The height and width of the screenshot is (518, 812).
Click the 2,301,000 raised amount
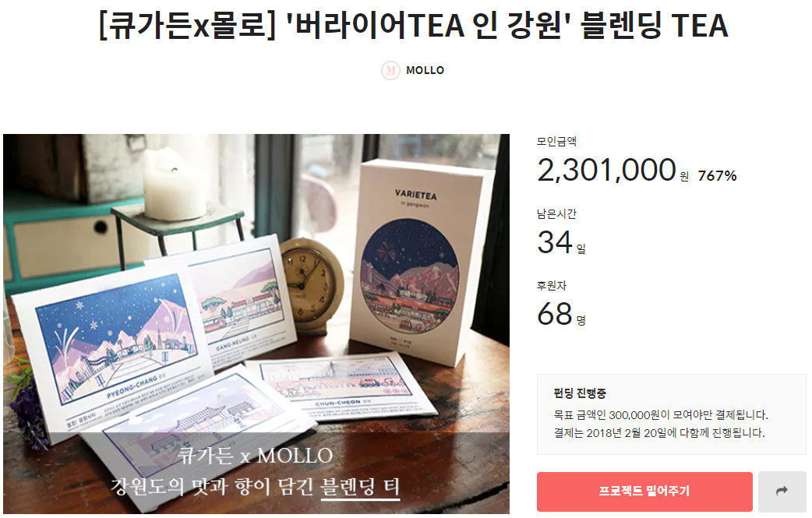pyautogui.click(x=606, y=171)
